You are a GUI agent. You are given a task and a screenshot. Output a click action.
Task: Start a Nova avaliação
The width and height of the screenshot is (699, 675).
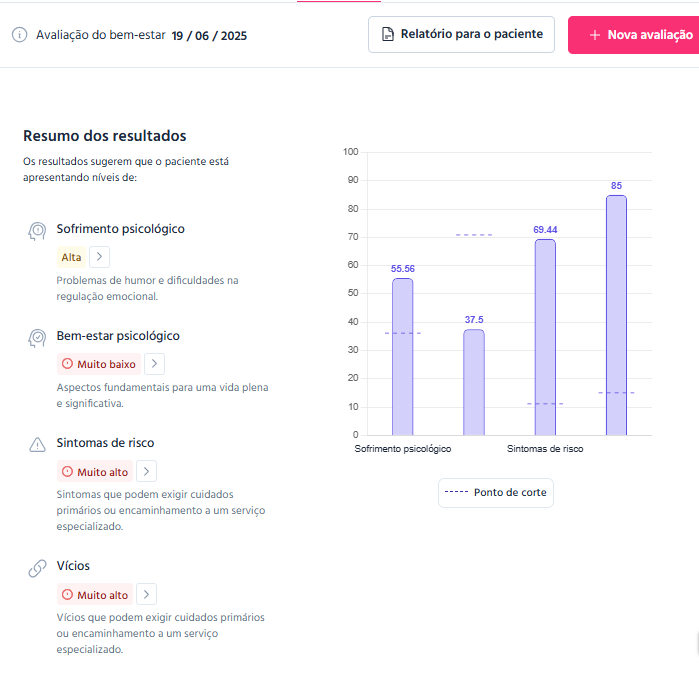point(633,35)
